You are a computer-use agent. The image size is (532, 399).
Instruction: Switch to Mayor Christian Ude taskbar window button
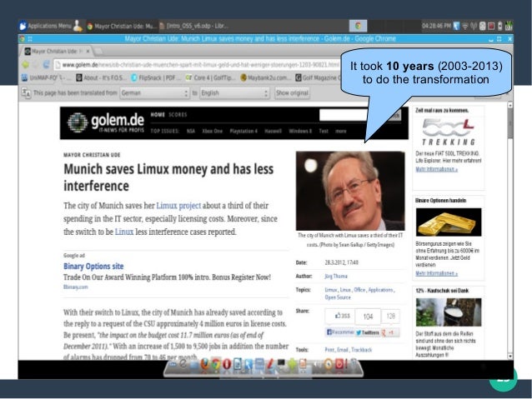122,26
